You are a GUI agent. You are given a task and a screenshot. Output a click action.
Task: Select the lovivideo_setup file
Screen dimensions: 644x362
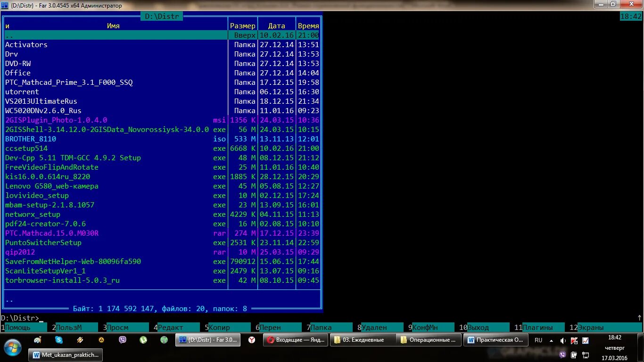162,196
